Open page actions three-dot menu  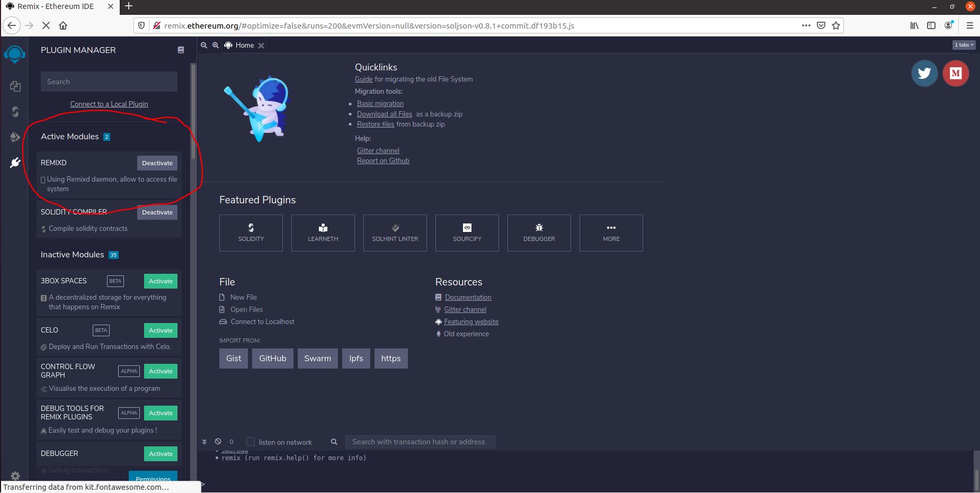tap(806, 25)
